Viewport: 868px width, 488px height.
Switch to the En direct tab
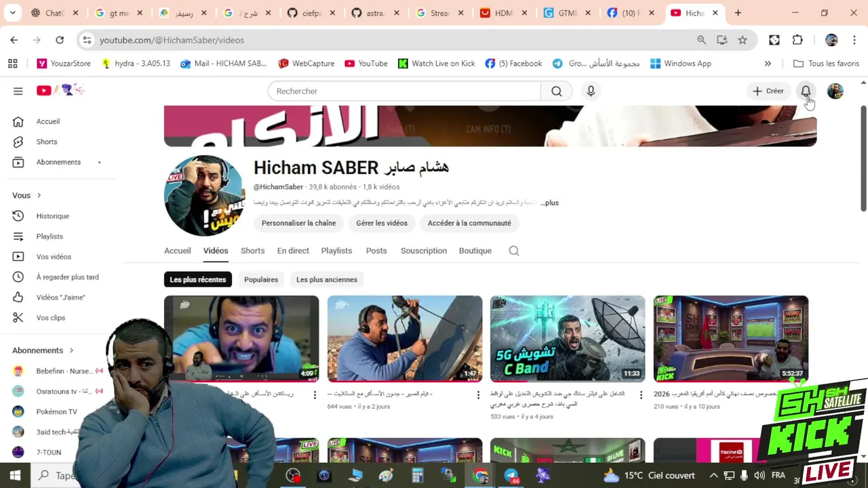tap(293, 251)
